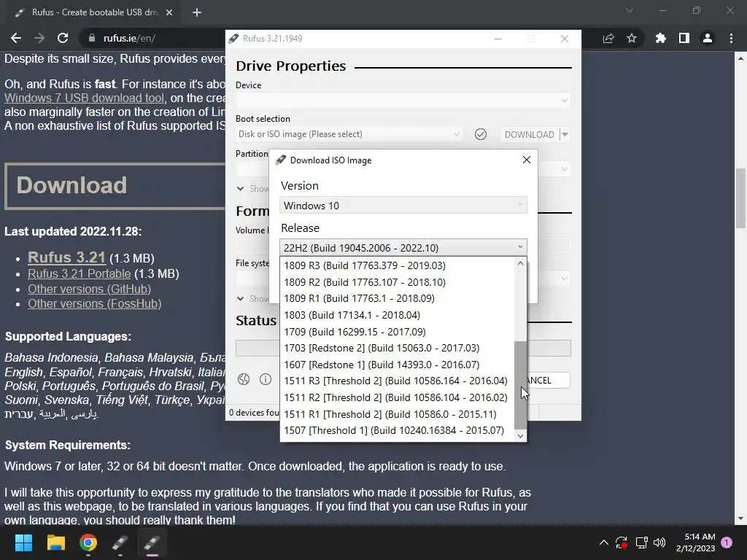Open the Boot selection dropdown
This screenshot has width=747, height=560.
click(x=349, y=134)
